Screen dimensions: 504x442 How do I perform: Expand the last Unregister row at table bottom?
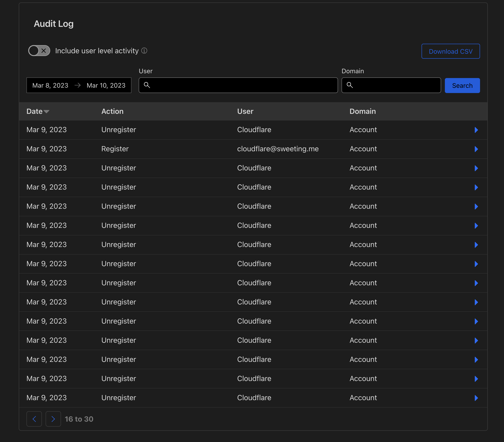click(476, 398)
